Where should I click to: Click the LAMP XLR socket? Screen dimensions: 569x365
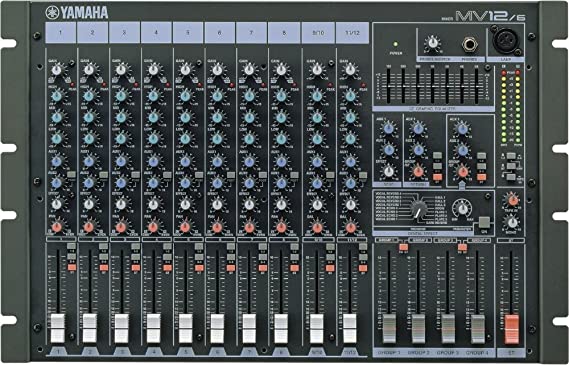[506, 40]
